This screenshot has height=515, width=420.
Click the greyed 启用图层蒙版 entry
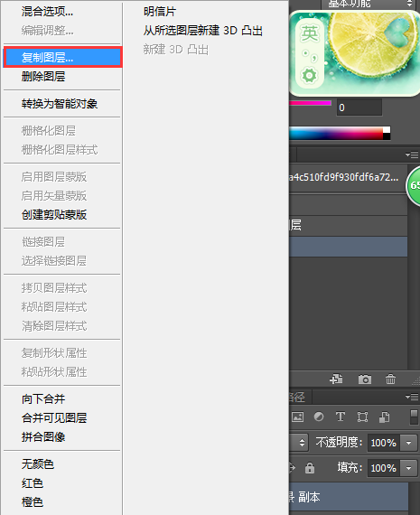tap(54, 177)
